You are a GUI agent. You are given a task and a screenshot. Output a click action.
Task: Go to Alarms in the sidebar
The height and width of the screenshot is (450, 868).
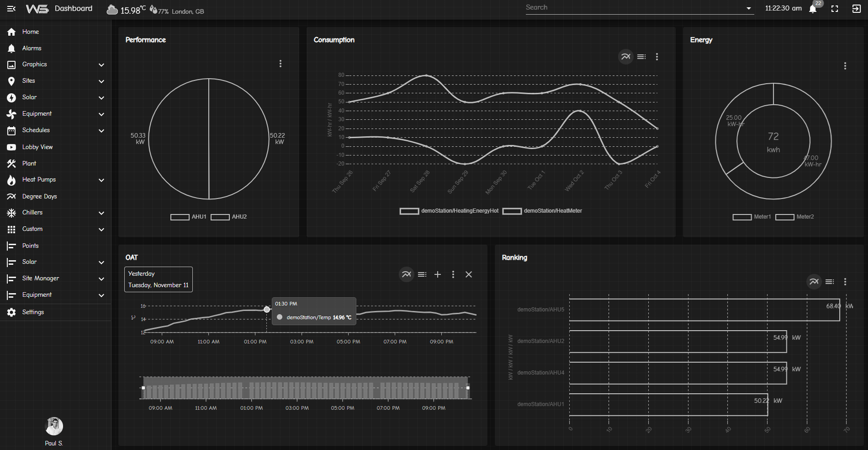(32, 48)
